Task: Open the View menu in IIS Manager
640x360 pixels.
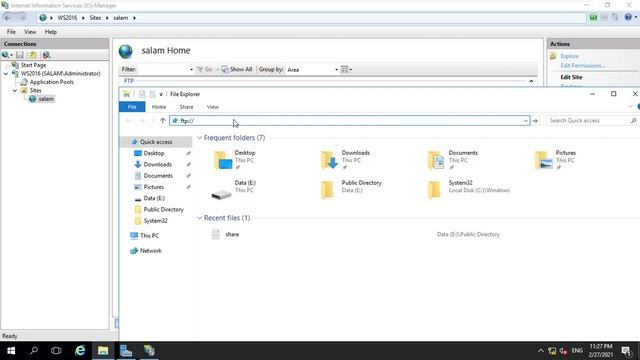Action: coord(30,32)
